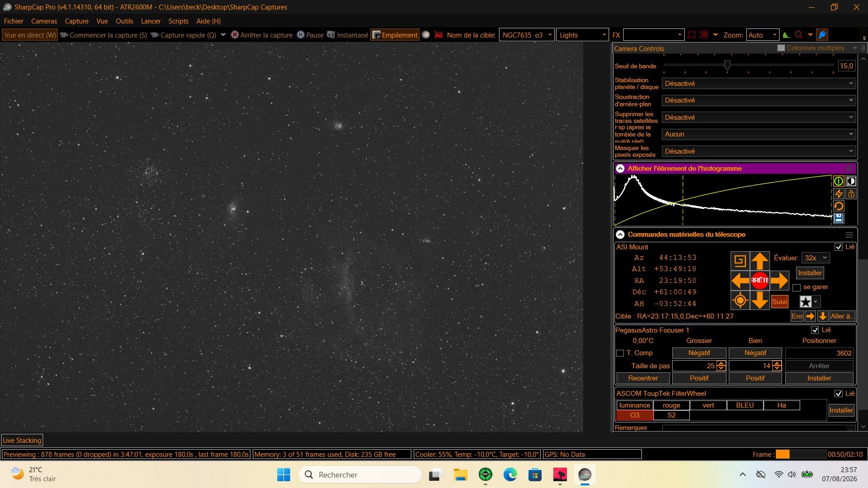The height and width of the screenshot is (488, 868).
Task: Click the crosshair target icon in mount controls
Action: [x=741, y=300]
